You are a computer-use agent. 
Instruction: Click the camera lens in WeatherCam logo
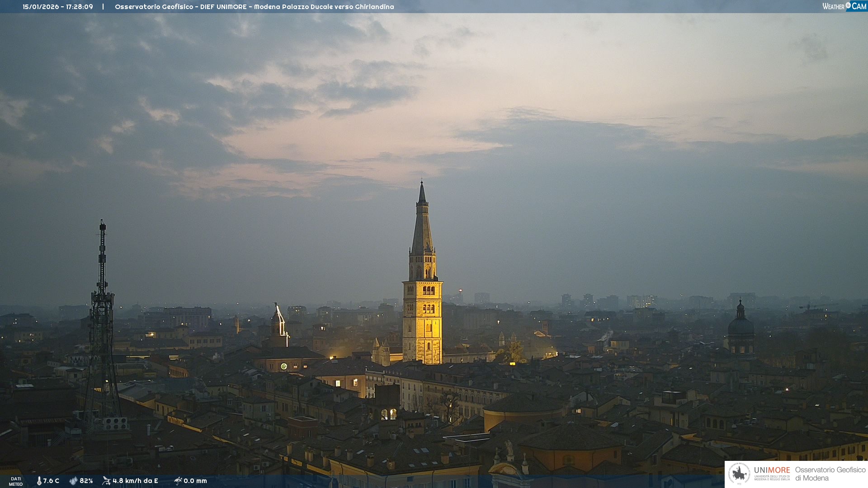[848, 5]
